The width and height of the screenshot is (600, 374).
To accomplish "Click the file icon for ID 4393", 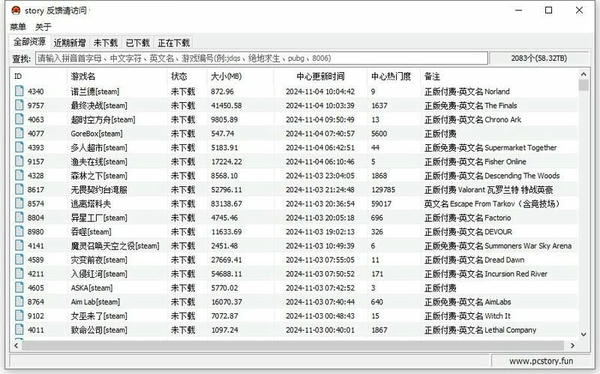I will pos(19,147).
